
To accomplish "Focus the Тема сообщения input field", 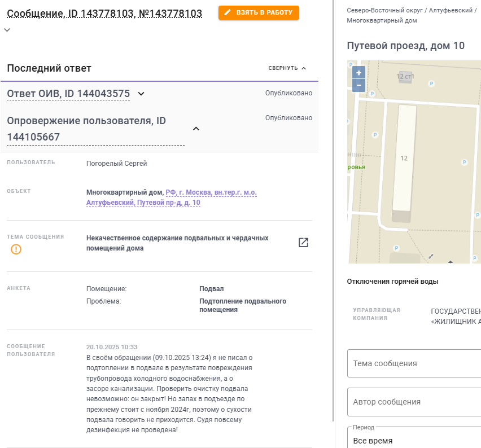I will coord(415,363).
